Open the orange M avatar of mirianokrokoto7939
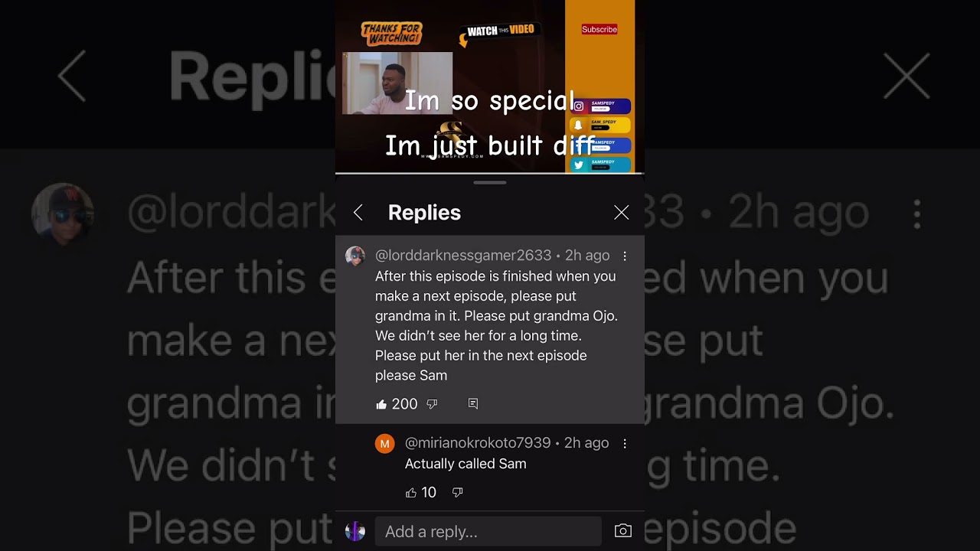Screen dimensions: 980x551 point(385,444)
